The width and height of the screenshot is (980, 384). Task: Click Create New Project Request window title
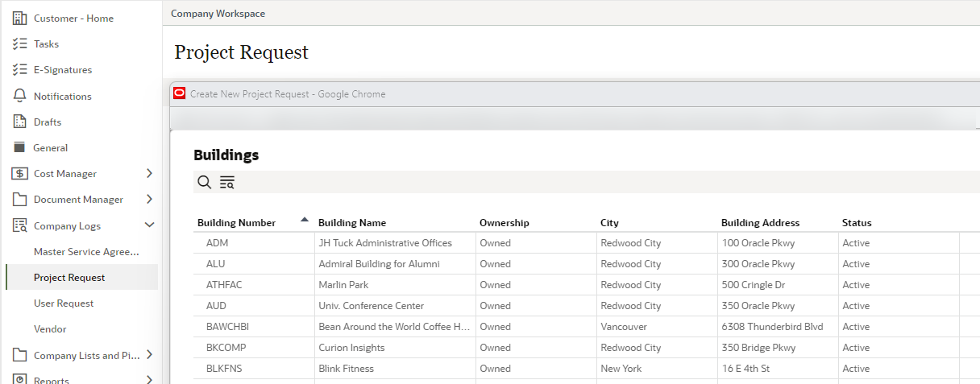click(288, 93)
